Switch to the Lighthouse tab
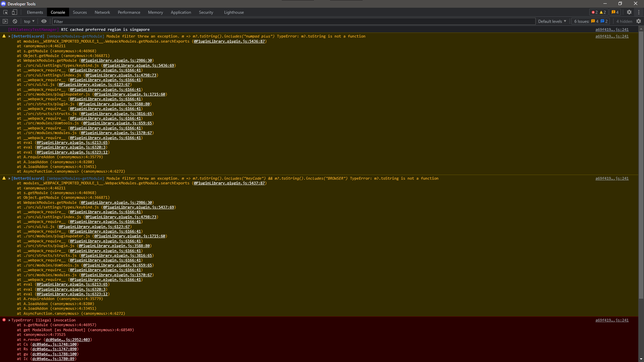Viewport: 644px width, 362px height. pos(234,12)
